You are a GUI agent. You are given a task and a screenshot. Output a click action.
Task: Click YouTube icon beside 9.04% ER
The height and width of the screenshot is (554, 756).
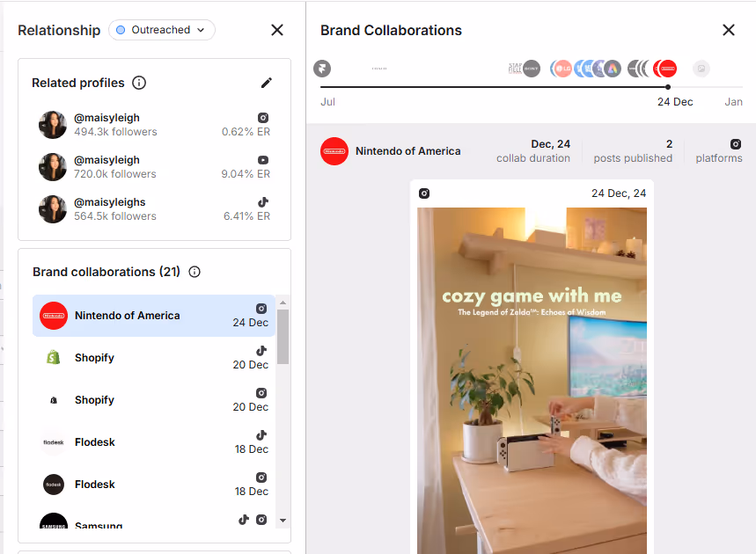(x=263, y=160)
